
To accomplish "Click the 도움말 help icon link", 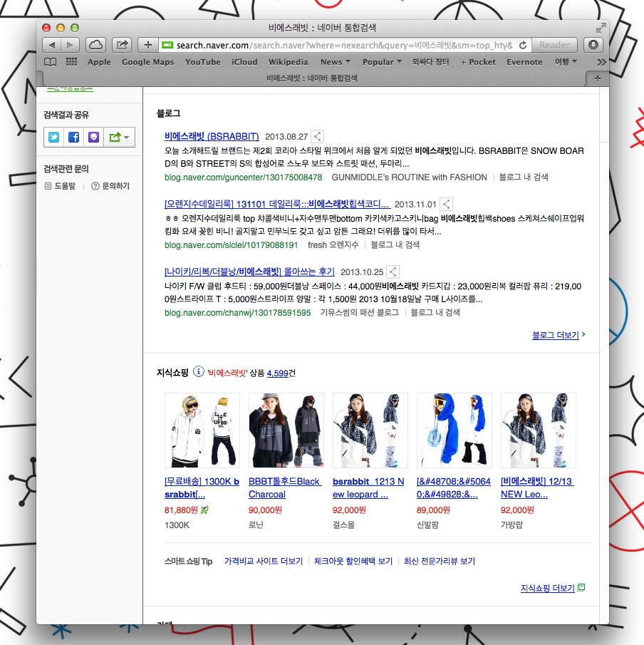I will 60,186.
